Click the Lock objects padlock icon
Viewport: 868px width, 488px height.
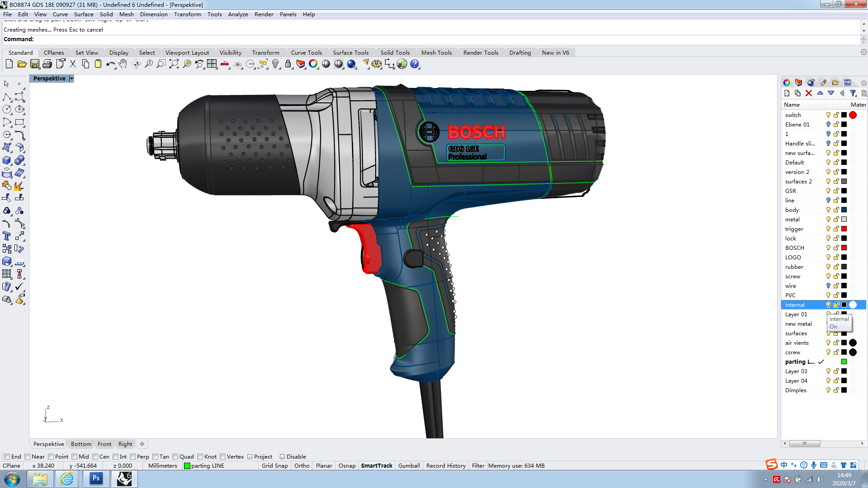pos(288,64)
